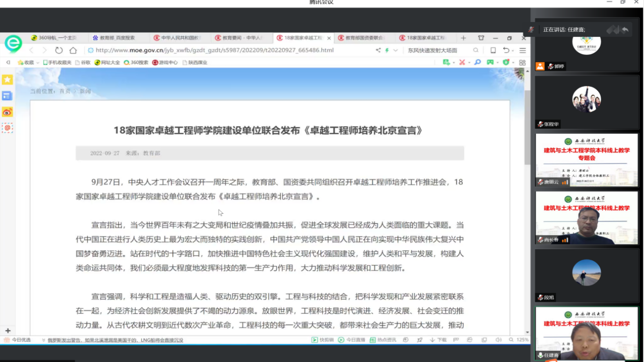Reload the page with the refresh icon
The image size is (644, 362).
pos(58,50)
